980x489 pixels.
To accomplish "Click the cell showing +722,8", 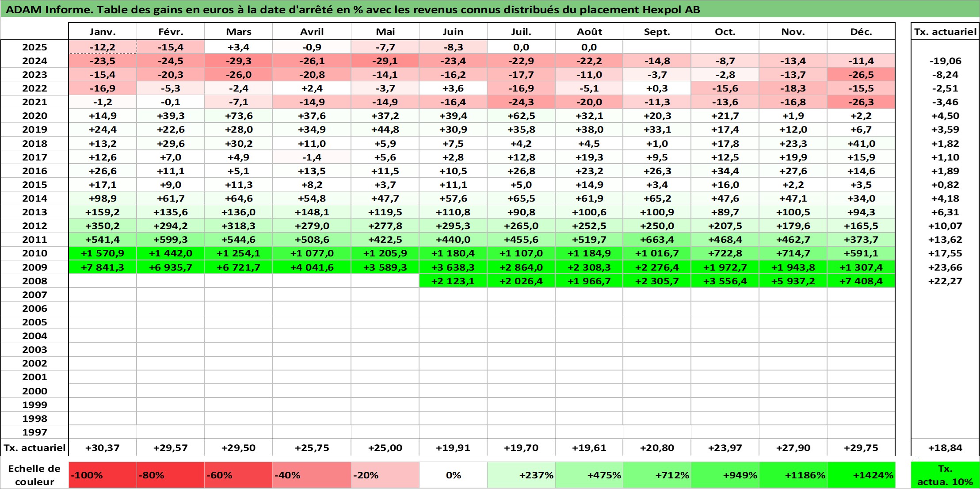I will tap(725, 253).
